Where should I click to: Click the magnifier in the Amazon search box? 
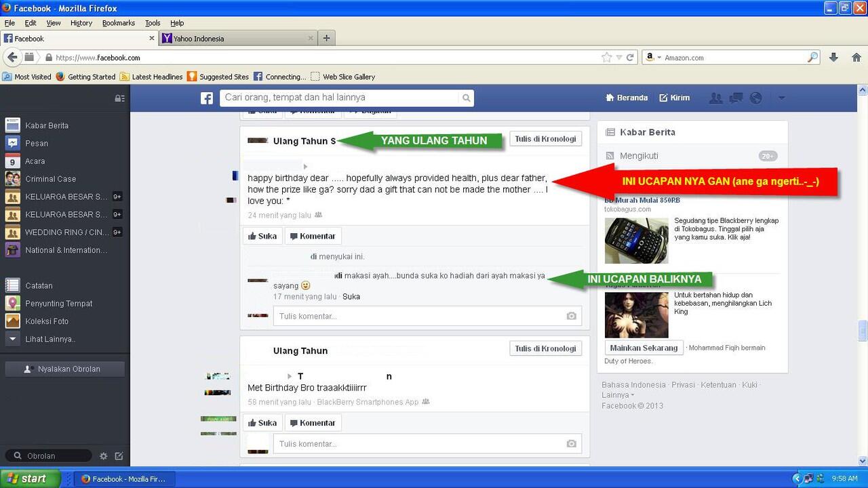coord(812,58)
